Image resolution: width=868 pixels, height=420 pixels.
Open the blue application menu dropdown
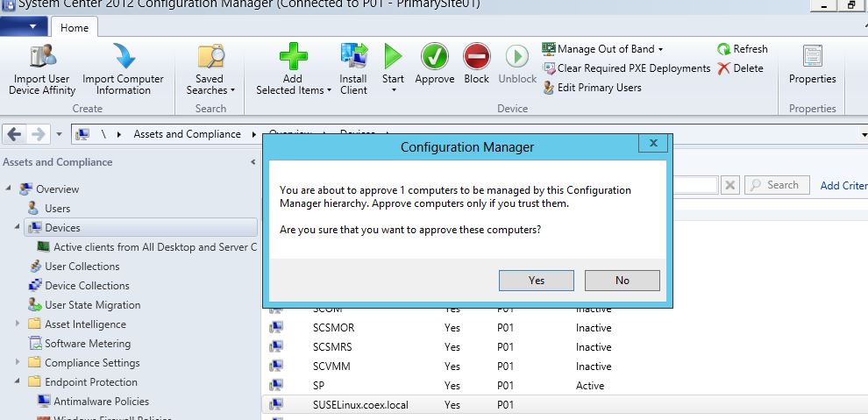pyautogui.click(x=25, y=26)
